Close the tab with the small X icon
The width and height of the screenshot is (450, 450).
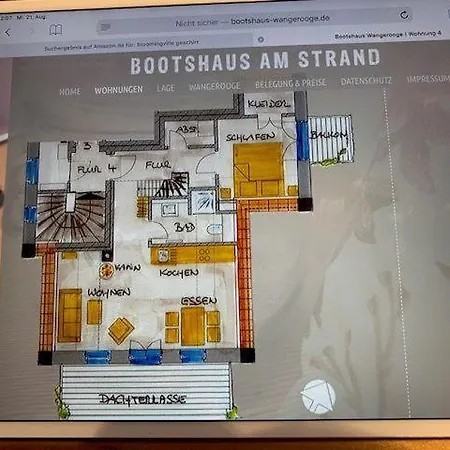[261, 40]
